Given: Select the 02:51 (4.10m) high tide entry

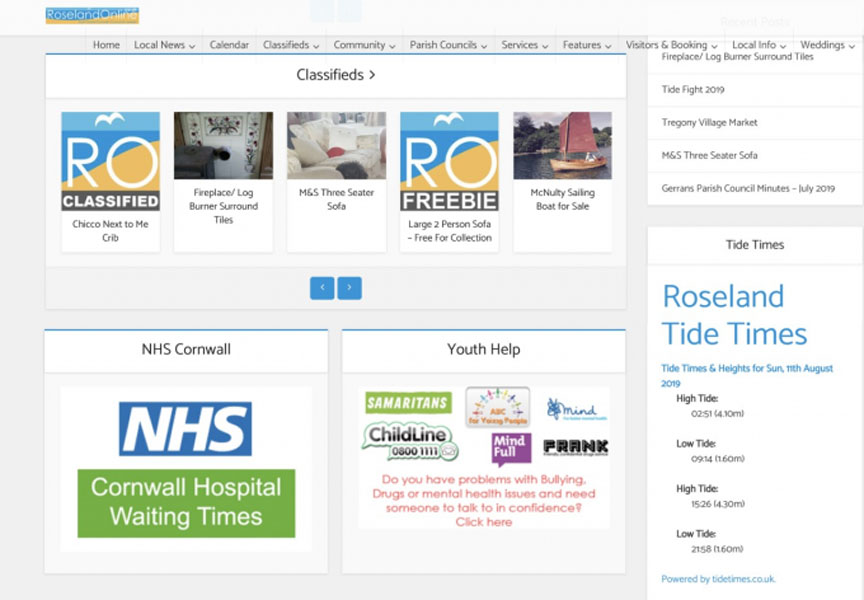Looking at the screenshot, I should (717, 414).
